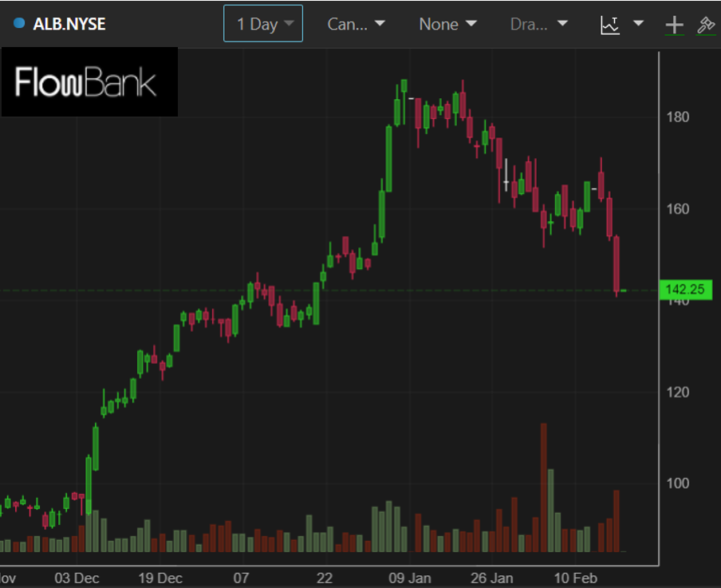This screenshot has width=721, height=588.
Task: Select the green 142.25 price label
Action: 684,290
